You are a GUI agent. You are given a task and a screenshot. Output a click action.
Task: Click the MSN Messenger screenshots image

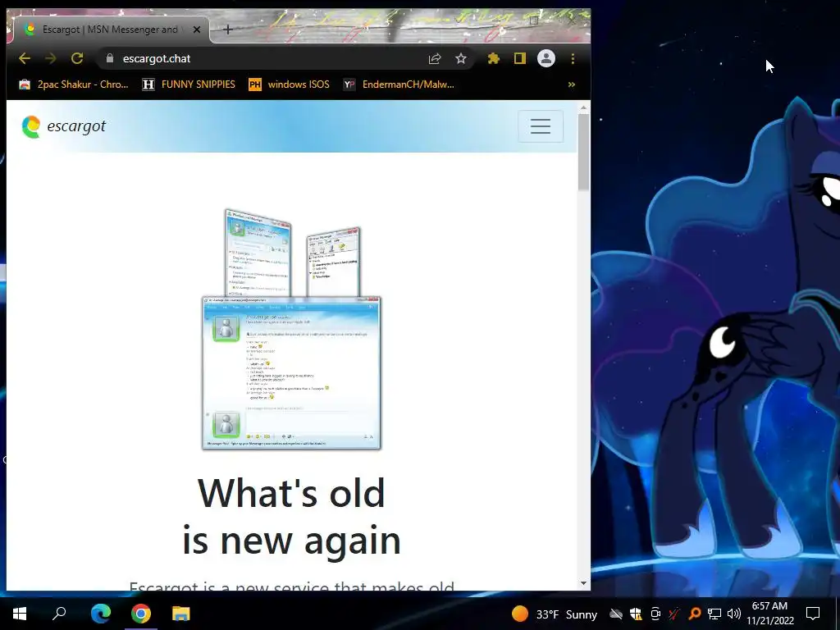(291, 329)
